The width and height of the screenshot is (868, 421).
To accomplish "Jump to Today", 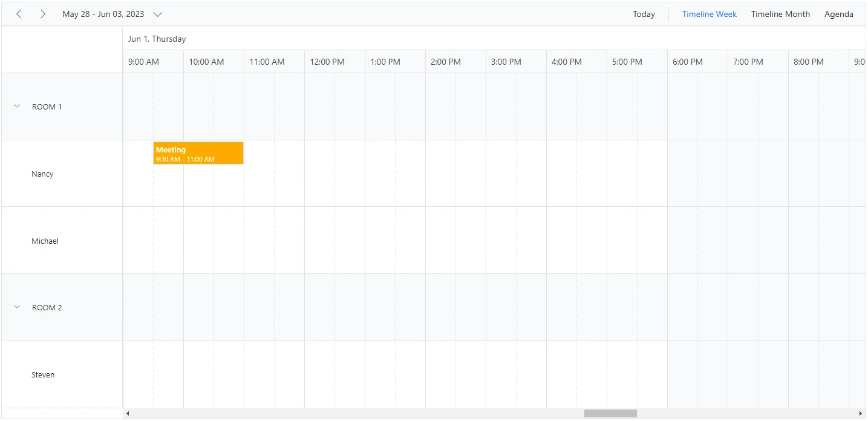I will (x=644, y=14).
